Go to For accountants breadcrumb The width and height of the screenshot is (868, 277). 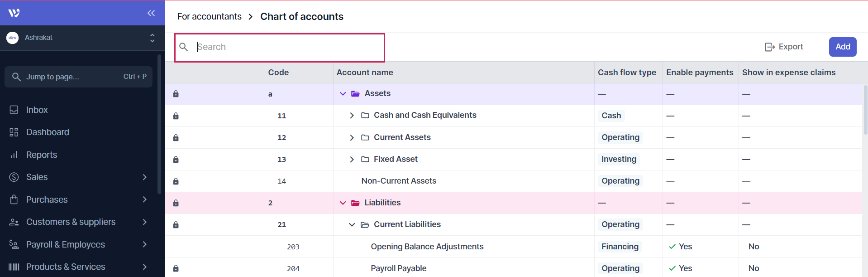coord(209,17)
